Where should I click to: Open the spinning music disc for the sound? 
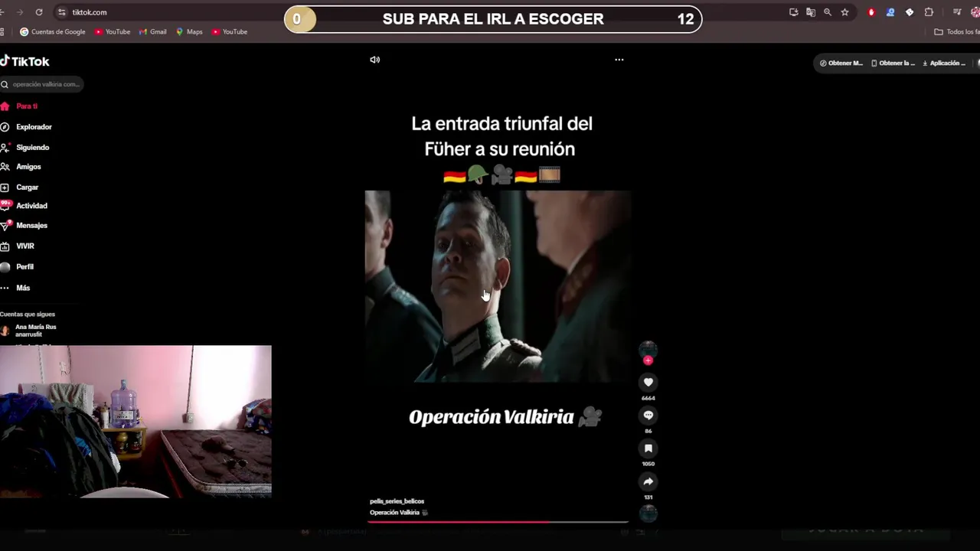point(648,514)
